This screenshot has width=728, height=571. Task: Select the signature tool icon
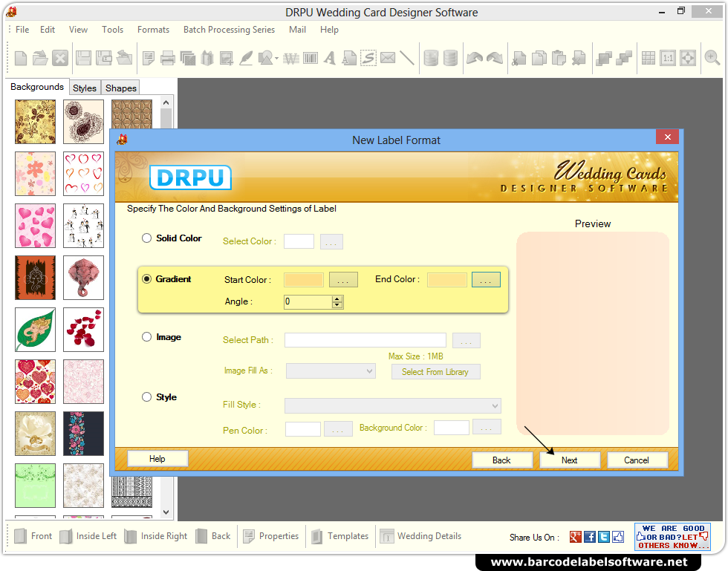coord(368,59)
